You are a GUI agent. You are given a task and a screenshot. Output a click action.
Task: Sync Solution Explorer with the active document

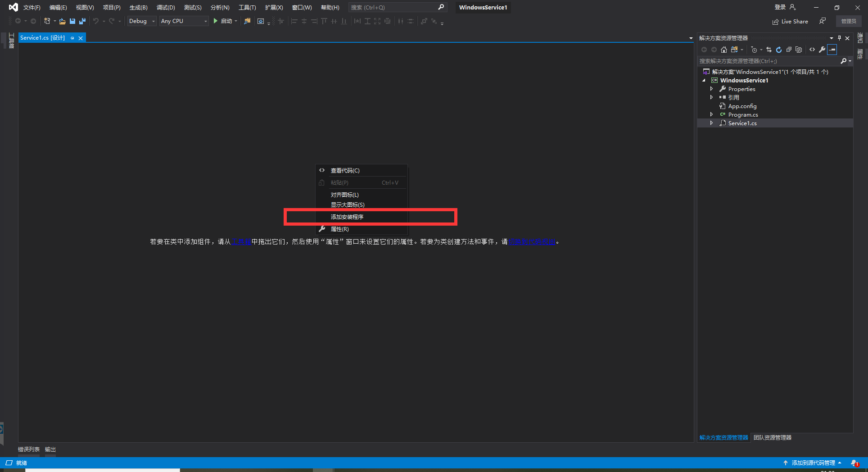769,50
